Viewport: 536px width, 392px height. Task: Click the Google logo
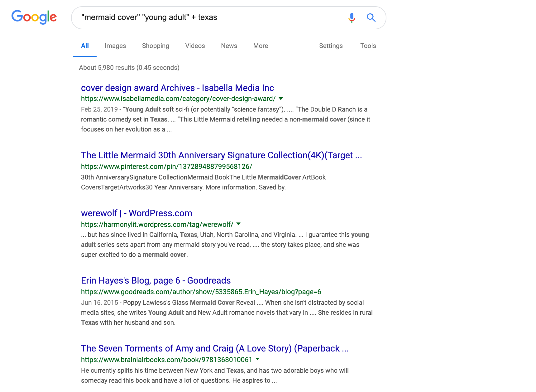34,17
